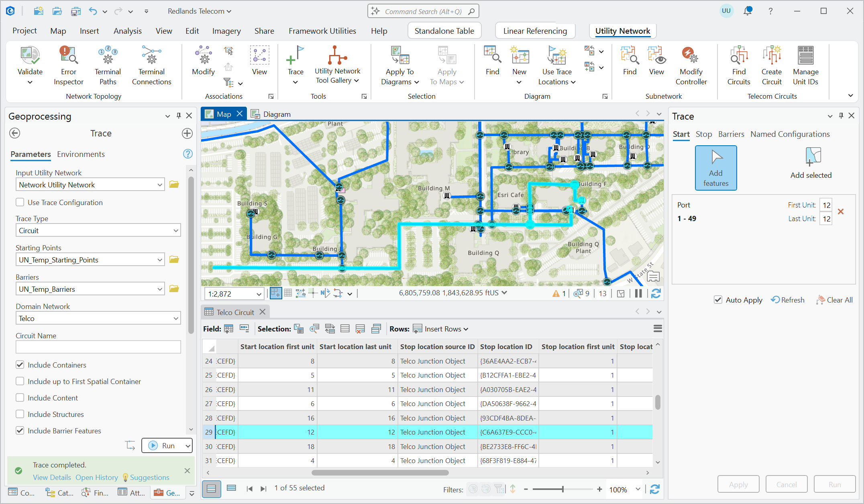
Task: Click Add selected in Trace pane
Action: click(811, 164)
